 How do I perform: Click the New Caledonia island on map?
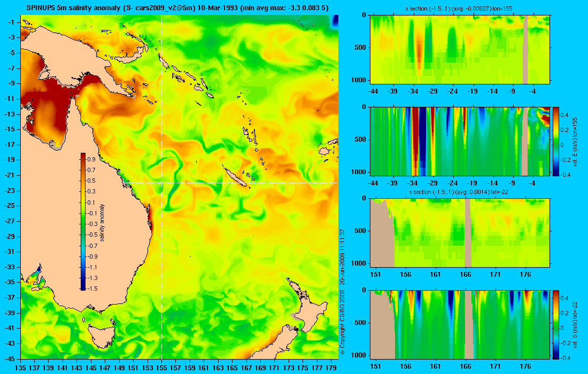coord(236,177)
